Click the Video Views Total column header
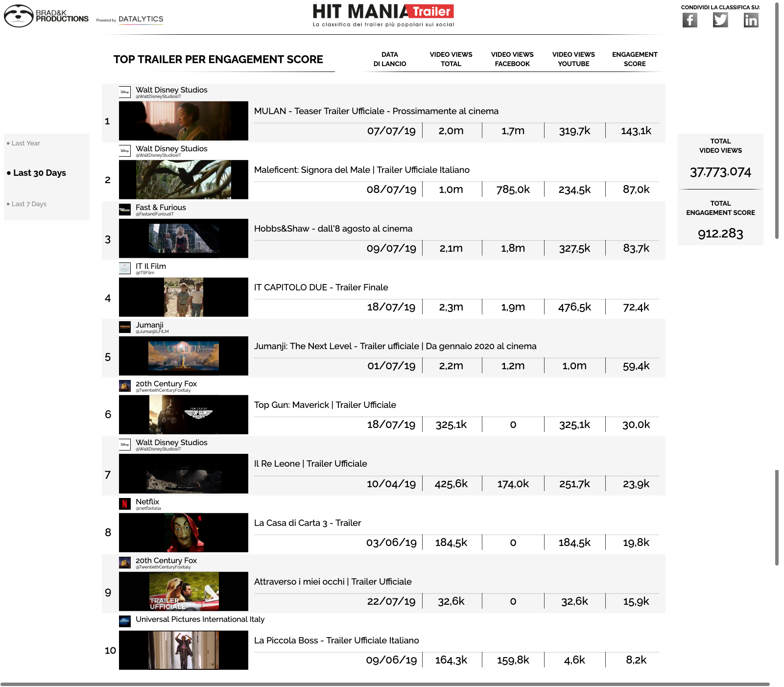 tap(451, 59)
